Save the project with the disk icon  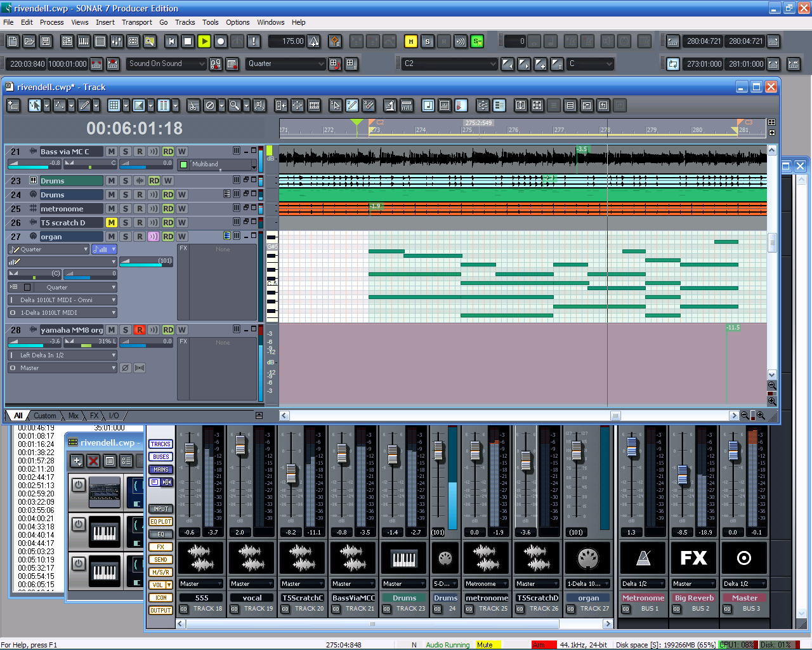click(46, 41)
